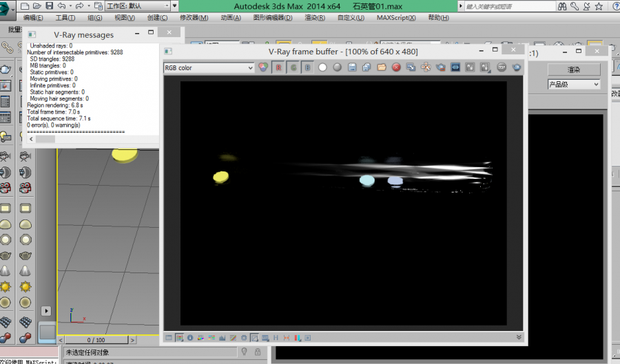This screenshot has height=364, width=620.
Task: Open the RGB color channel dropdown
Action: pos(209,67)
